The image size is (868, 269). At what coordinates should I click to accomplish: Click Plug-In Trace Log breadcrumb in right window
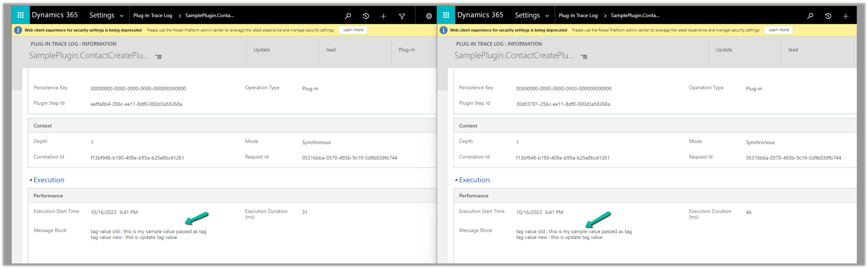[578, 16]
